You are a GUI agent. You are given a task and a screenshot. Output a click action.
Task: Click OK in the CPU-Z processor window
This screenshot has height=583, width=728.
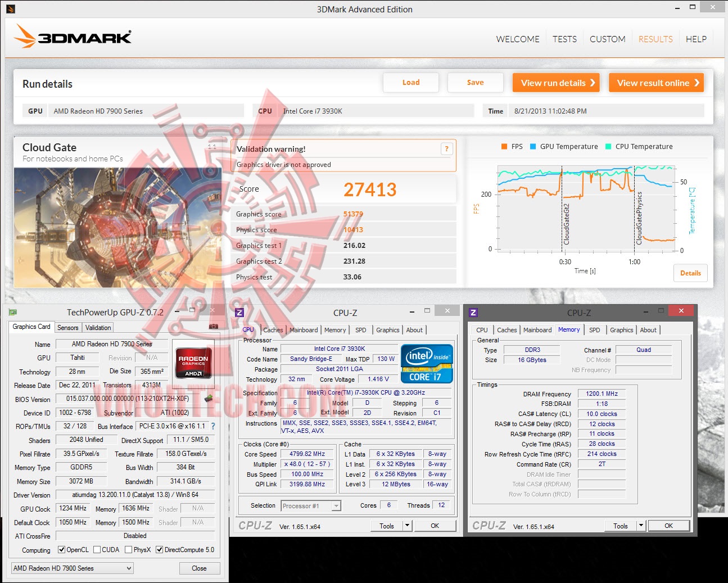click(435, 526)
